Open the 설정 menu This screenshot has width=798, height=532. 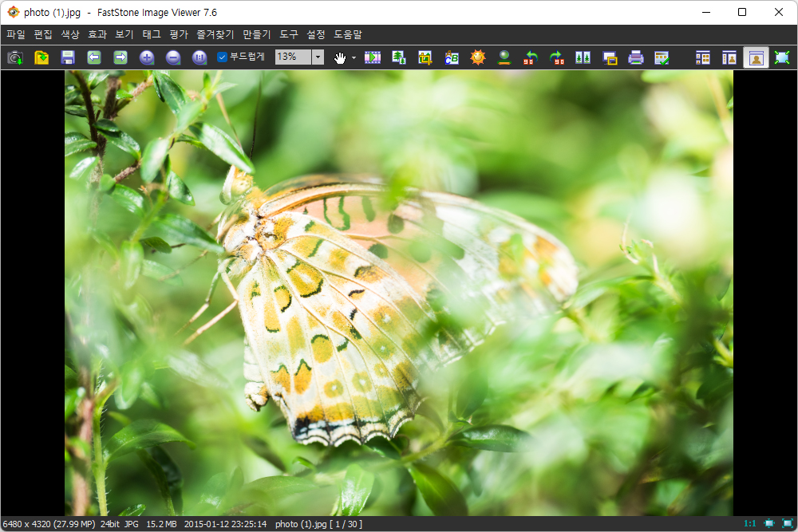(315, 34)
